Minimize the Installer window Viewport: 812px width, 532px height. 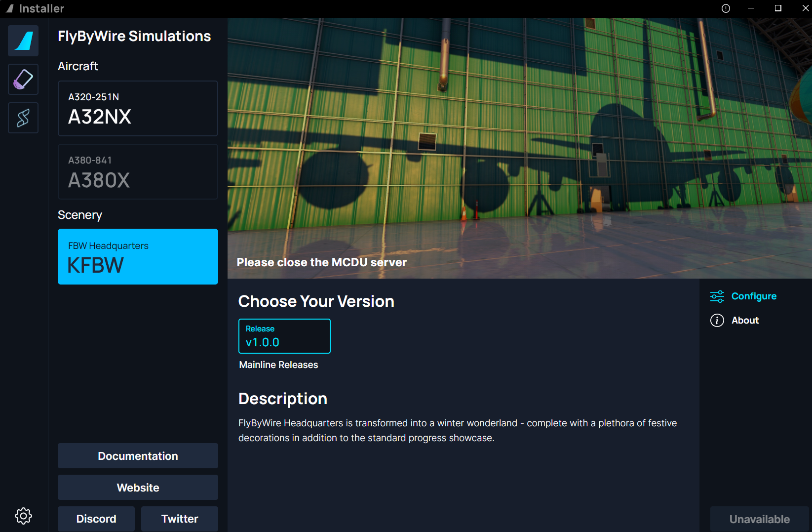pos(751,8)
